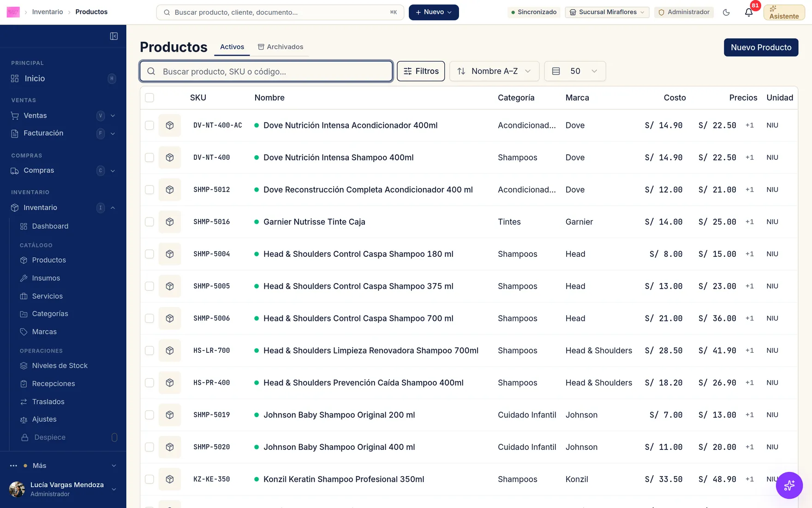This screenshot has width=812, height=508.
Task: Click the pink app logo
Action: click(13, 12)
